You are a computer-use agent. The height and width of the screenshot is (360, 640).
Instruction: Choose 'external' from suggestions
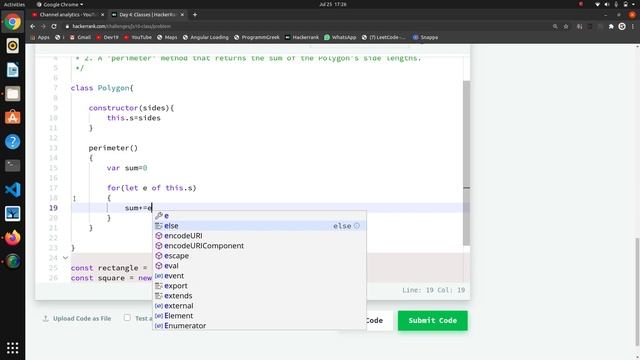(259, 306)
